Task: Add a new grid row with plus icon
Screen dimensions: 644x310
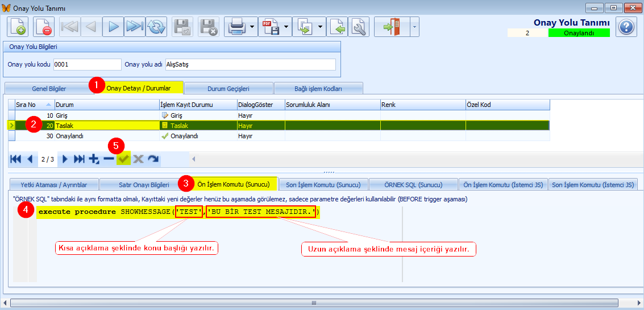Action: click(94, 159)
